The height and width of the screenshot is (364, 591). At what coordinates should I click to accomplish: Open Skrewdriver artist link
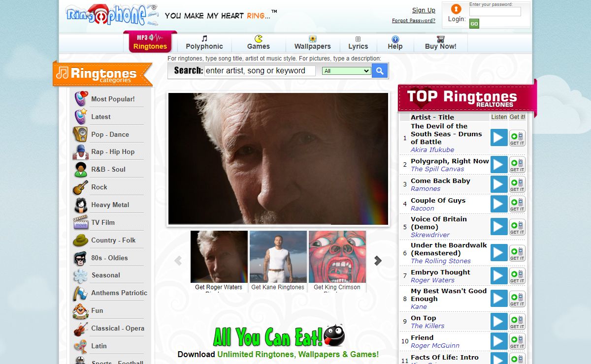point(430,235)
